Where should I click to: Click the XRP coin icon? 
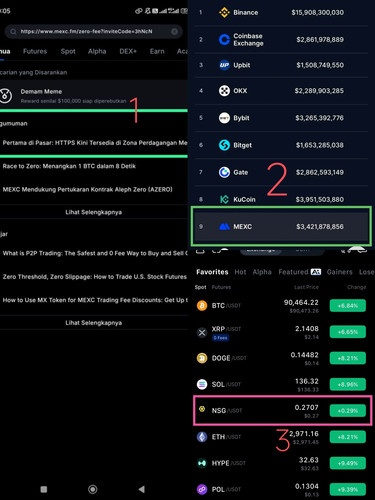click(202, 332)
